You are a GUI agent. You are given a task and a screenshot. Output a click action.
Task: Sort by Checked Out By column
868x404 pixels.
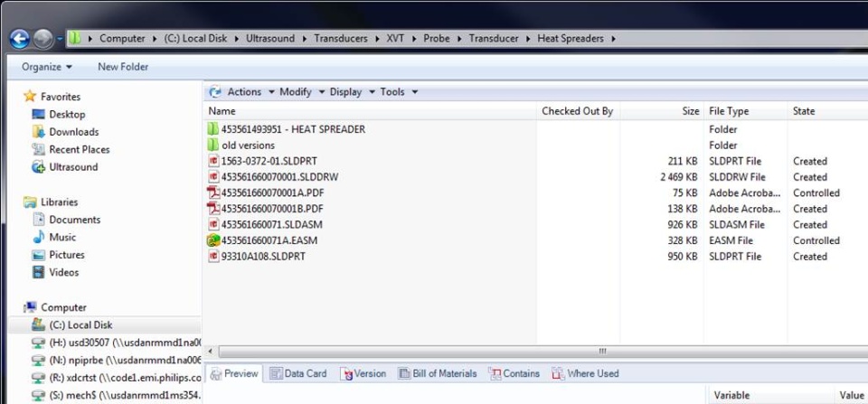click(x=578, y=110)
